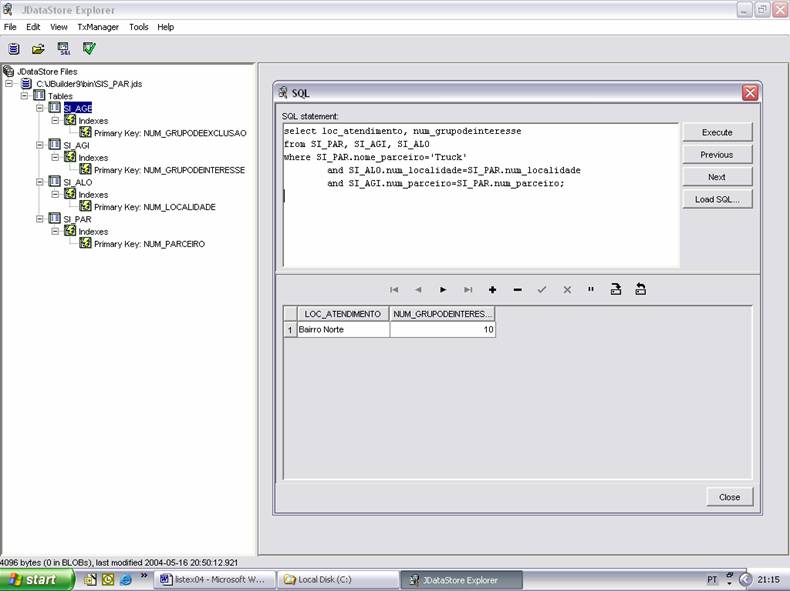Image resolution: width=790 pixels, height=591 pixels.
Task: Open the TxManager menu
Action: tap(98, 27)
